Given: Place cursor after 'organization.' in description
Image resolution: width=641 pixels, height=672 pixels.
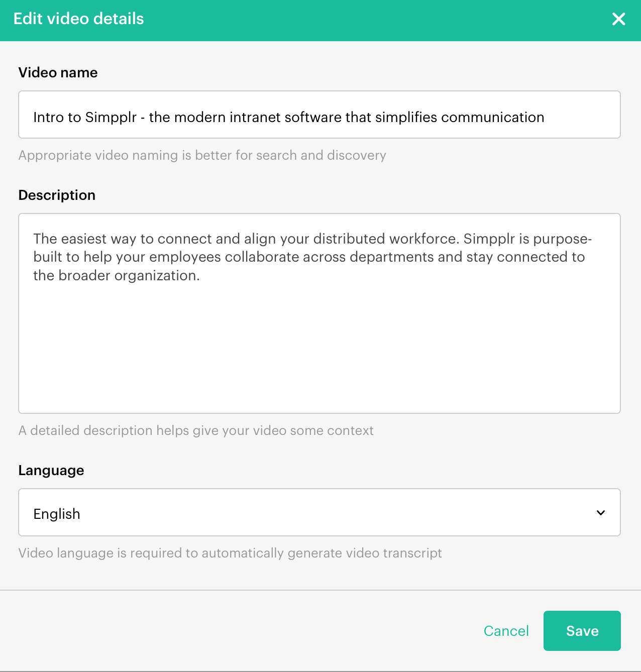Looking at the screenshot, I should coord(200,276).
